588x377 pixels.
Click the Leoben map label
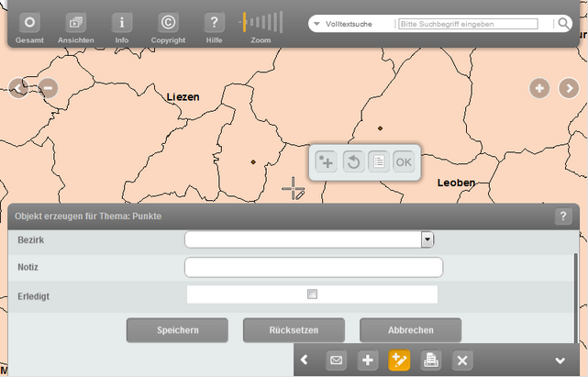456,183
